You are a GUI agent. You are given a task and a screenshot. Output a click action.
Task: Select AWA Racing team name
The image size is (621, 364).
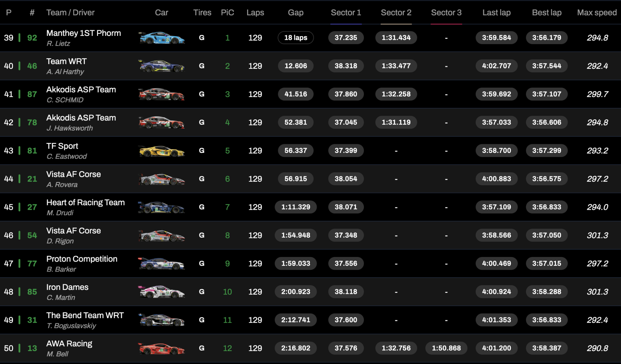tap(69, 343)
